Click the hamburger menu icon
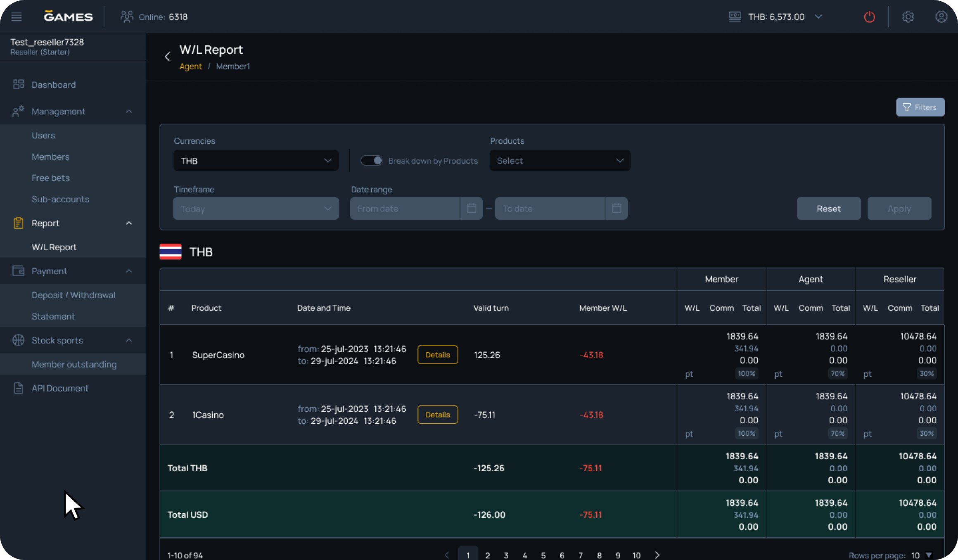958x560 pixels. (17, 17)
